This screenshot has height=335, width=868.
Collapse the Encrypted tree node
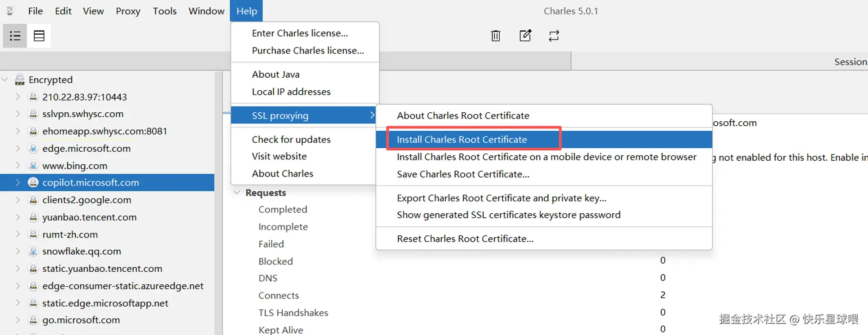[x=5, y=79]
